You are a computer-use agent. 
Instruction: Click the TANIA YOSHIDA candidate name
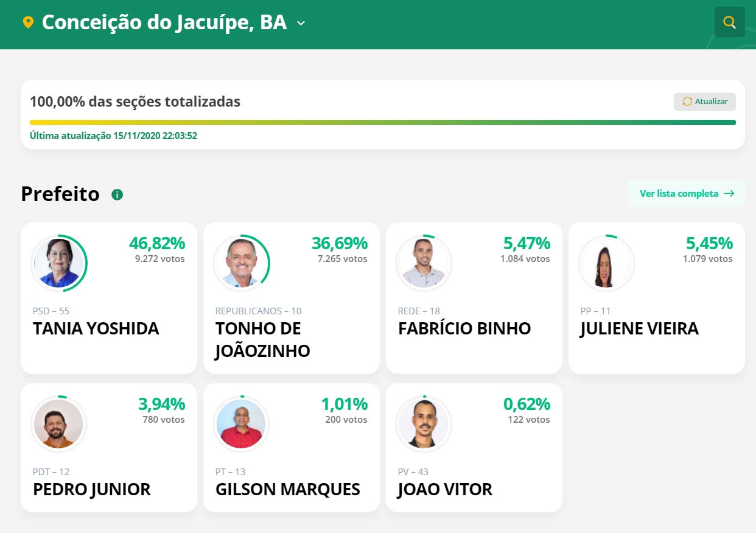click(x=96, y=329)
